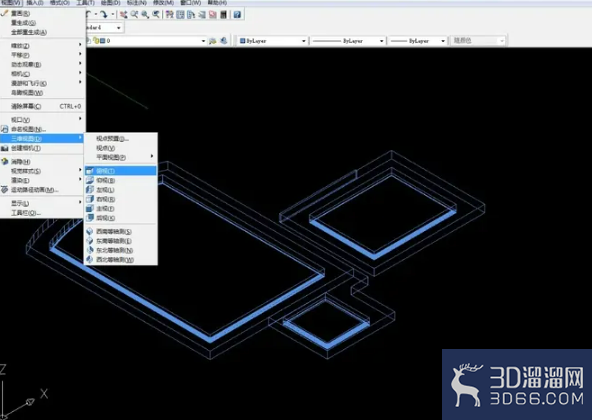Open the 格式(O) menu
This screenshot has width=592, height=420.
[x=60, y=3]
